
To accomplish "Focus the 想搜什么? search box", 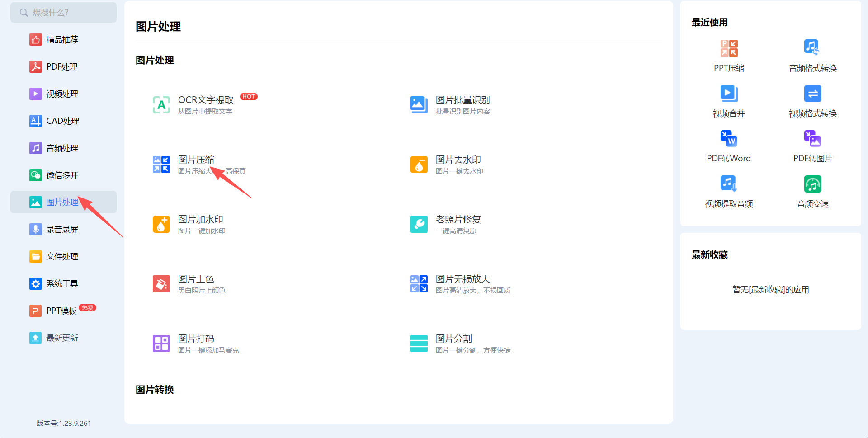I will (63, 13).
